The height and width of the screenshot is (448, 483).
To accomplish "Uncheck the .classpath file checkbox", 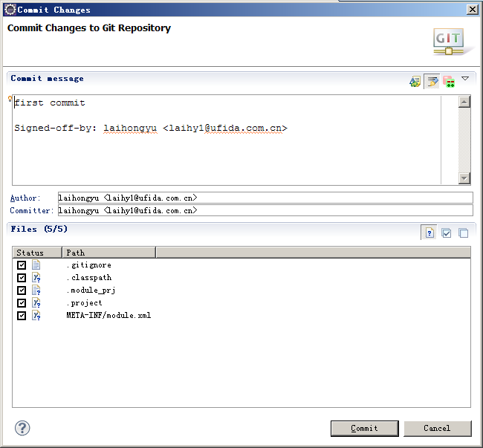I will point(22,278).
